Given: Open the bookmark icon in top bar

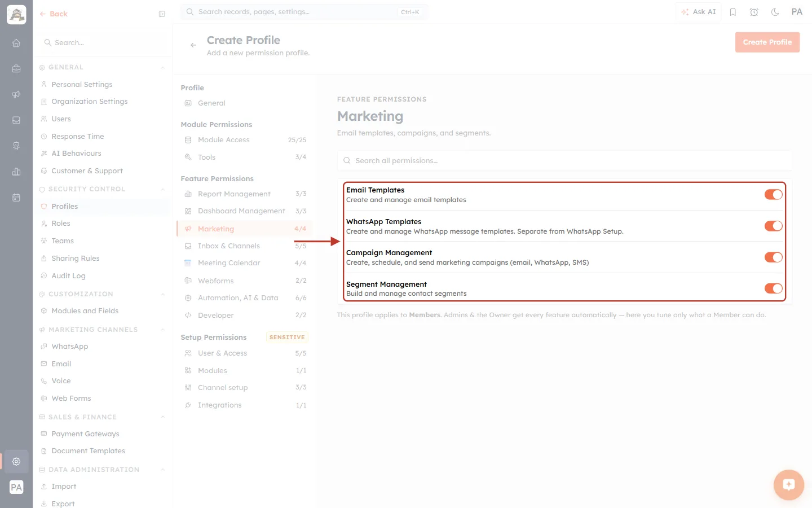Looking at the screenshot, I should click(733, 12).
